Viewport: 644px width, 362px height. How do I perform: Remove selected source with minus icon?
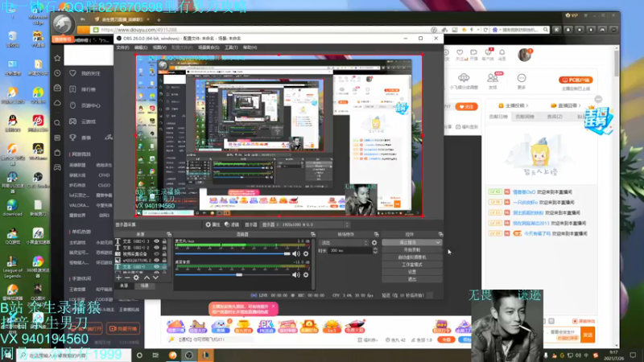point(127,278)
